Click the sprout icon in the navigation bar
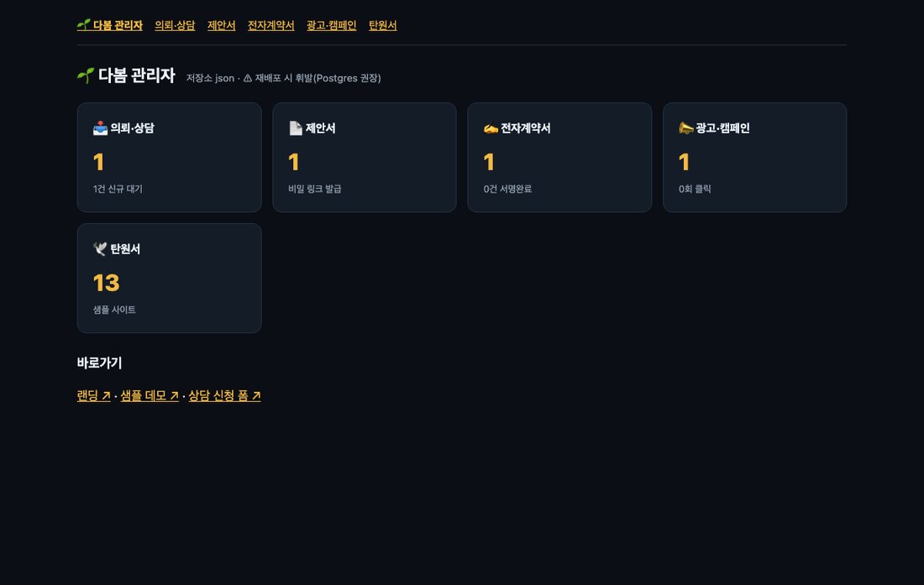Viewport: 924px width, 585px height. [84, 24]
